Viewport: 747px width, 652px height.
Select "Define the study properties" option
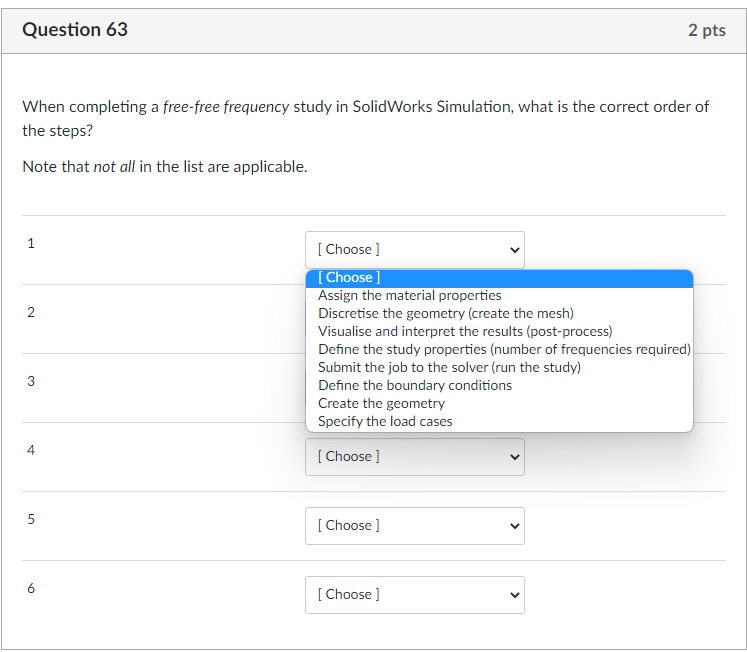click(x=504, y=350)
